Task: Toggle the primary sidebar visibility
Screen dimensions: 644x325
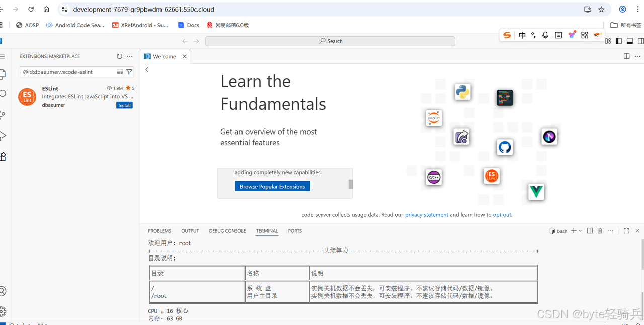Action: (619, 41)
